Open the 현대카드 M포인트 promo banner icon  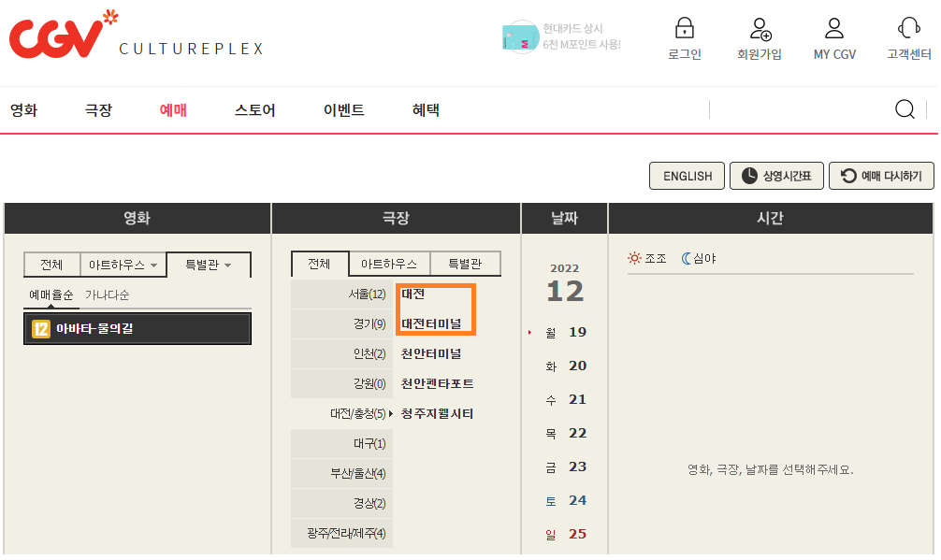click(x=520, y=37)
